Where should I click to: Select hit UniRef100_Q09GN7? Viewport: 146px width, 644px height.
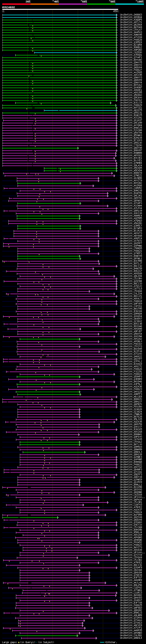point(131,87)
